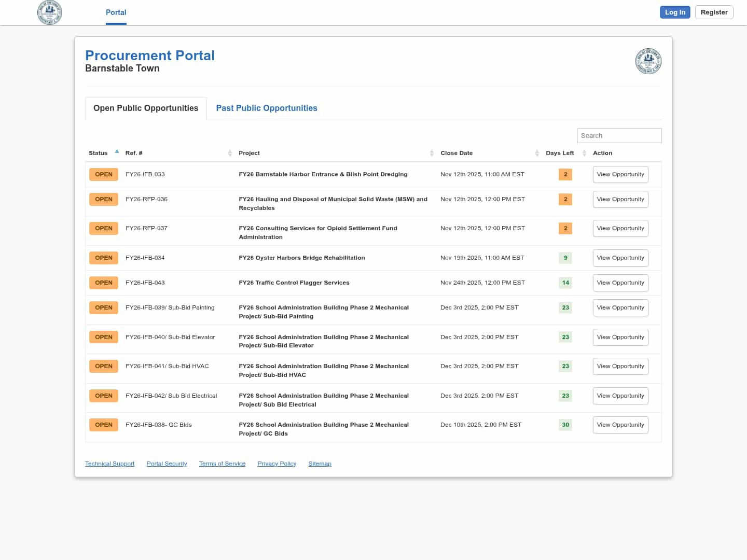Focus the Search input field
The height and width of the screenshot is (560, 747).
coord(619,135)
